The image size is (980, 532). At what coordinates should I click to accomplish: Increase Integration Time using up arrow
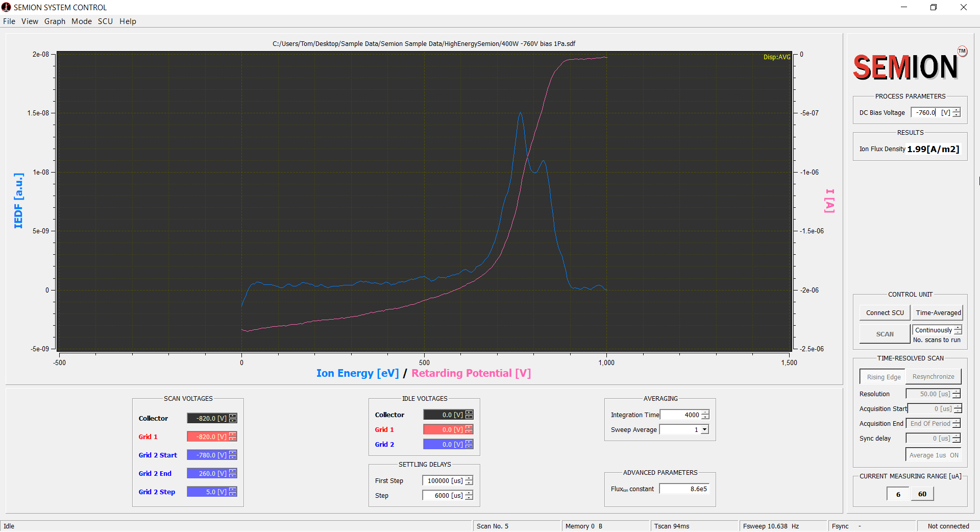pyautogui.click(x=705, y=413)
